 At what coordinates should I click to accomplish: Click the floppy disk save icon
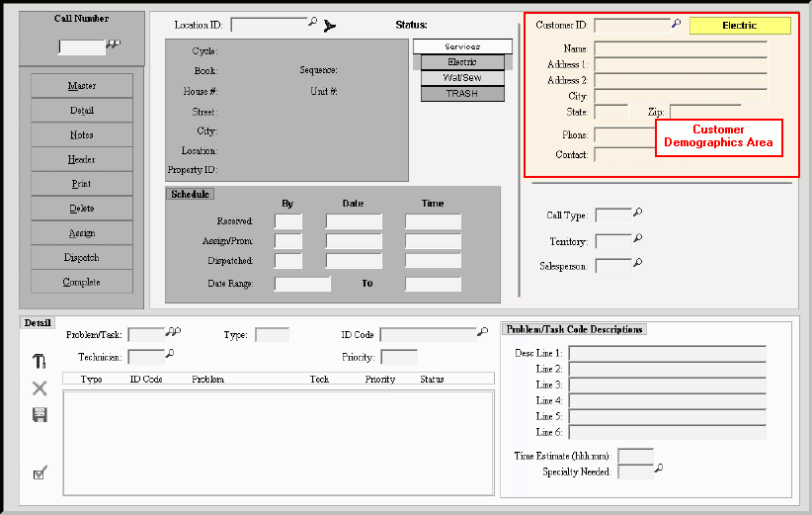[40, 415]
